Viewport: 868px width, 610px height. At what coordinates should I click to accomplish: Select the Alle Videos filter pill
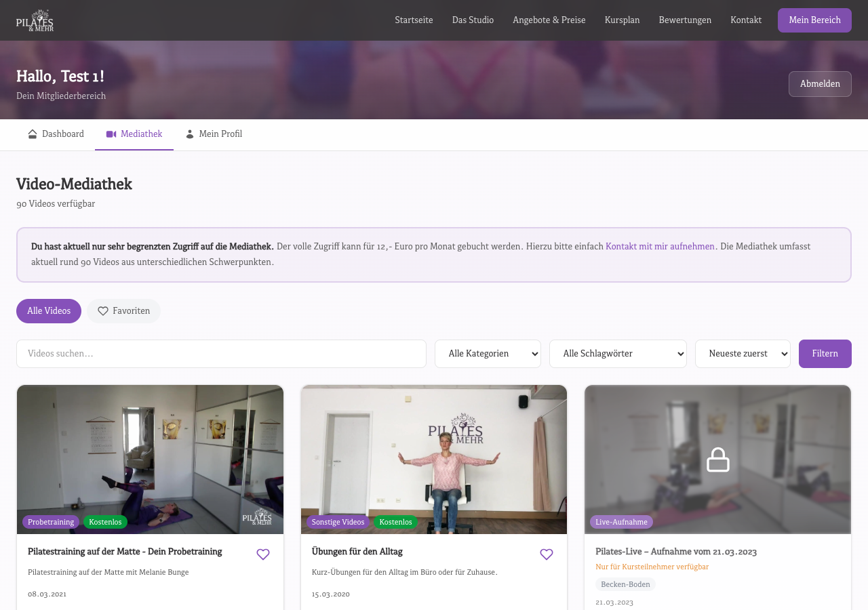point(49,311)
